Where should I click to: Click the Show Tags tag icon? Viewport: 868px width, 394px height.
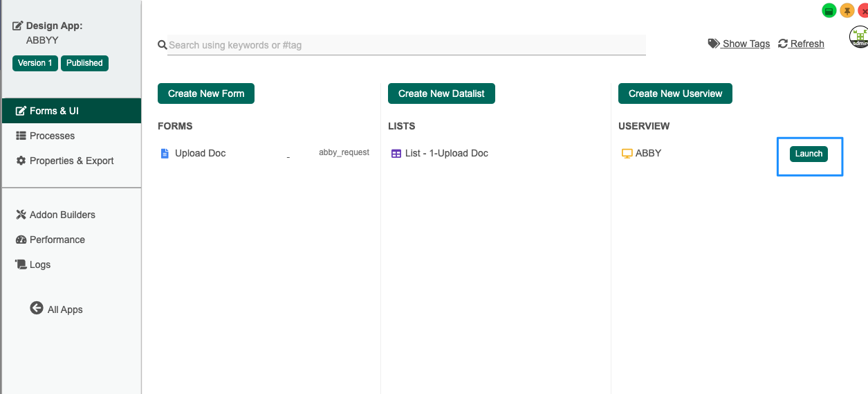pyautogui.click(x=714, y=44)
